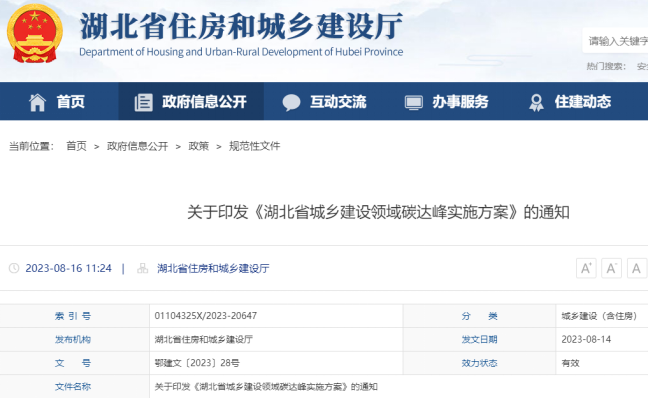Viewport: 649px width, 399px height.
Task: Click the validity status 有效
Action: pyautogui.click(x=570, y=363)
